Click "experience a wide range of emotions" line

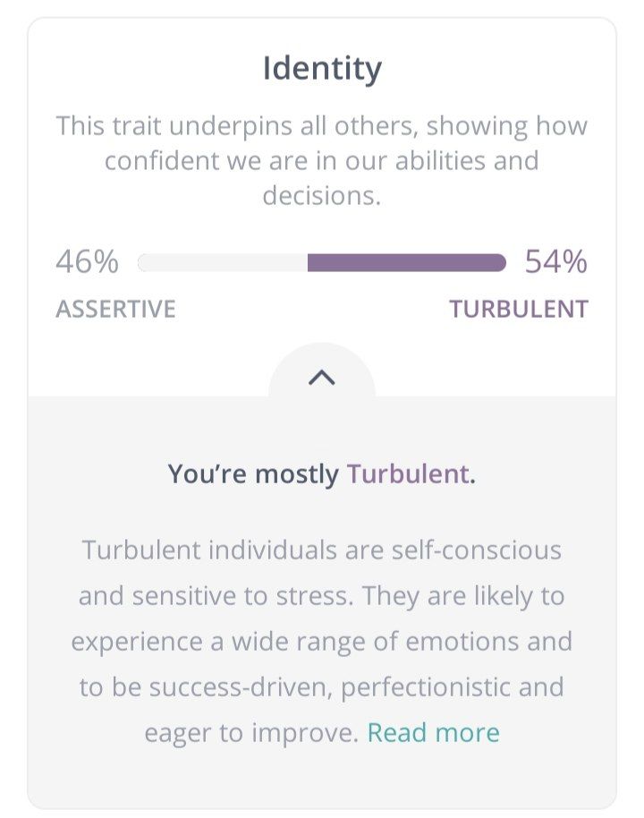[322, 642]
